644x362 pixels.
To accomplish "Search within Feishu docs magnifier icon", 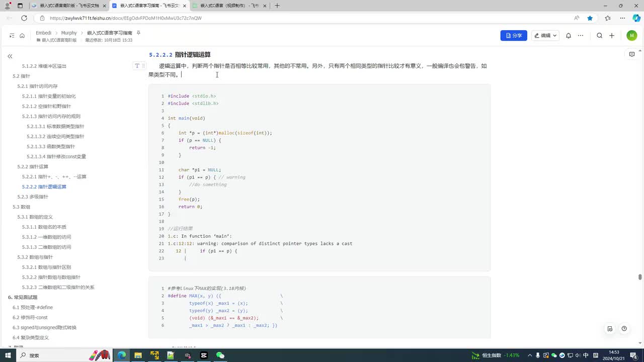I will 599,36.
